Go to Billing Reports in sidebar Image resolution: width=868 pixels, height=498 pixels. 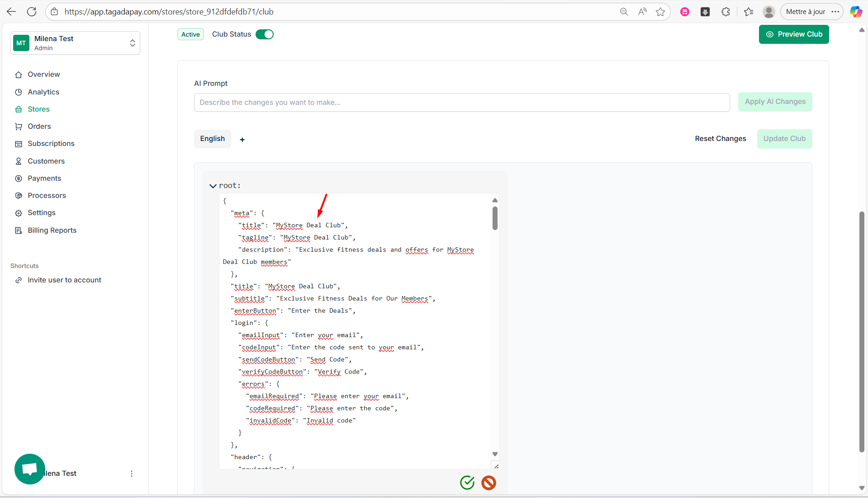(52, 230)
